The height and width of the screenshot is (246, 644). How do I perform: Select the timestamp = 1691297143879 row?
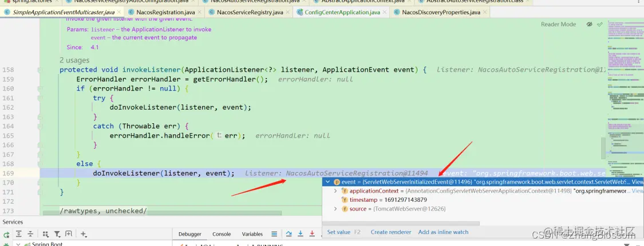tap(483, 200)
